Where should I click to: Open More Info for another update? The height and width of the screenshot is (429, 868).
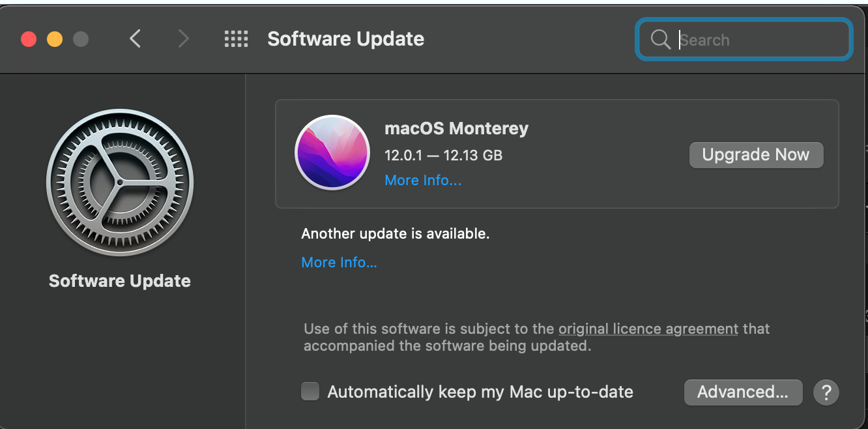[339, 263]
